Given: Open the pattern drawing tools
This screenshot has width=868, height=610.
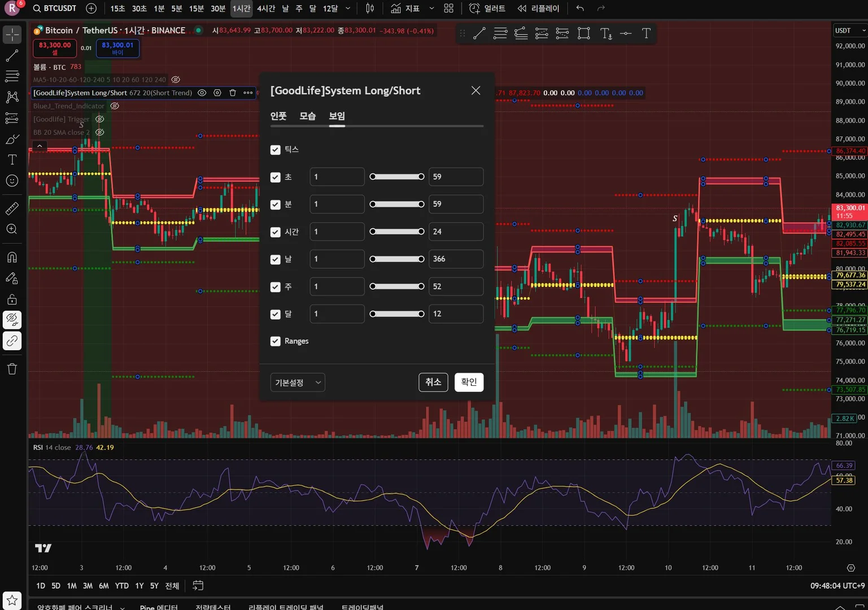Looking at the screenshot, I should pyautogui.click(x=12, y=97).
